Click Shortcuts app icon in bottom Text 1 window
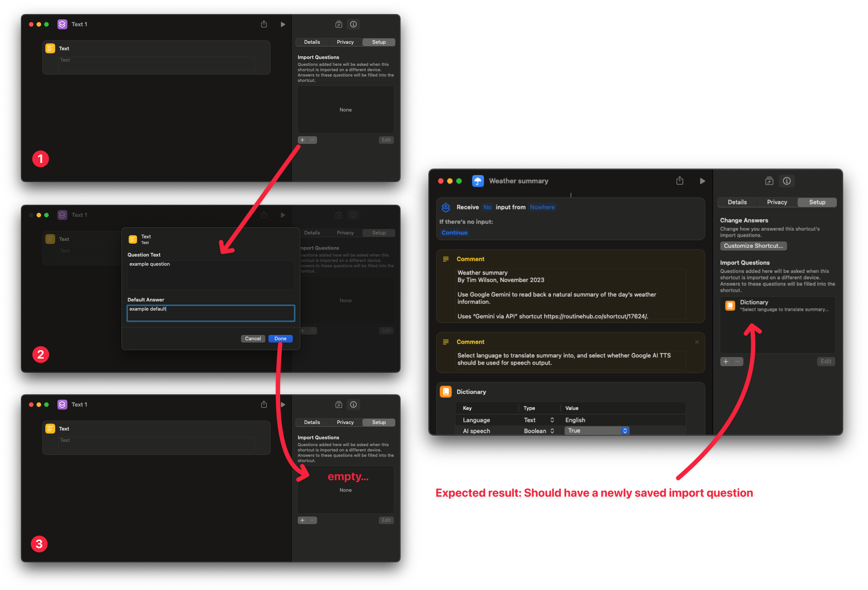 coord(62,405)
